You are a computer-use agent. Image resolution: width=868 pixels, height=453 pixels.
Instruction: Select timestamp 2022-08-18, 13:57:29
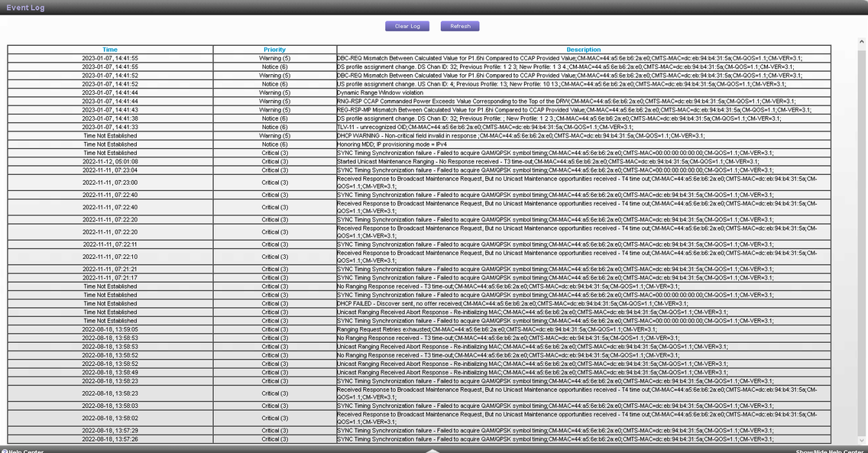(x=109, y=430)
